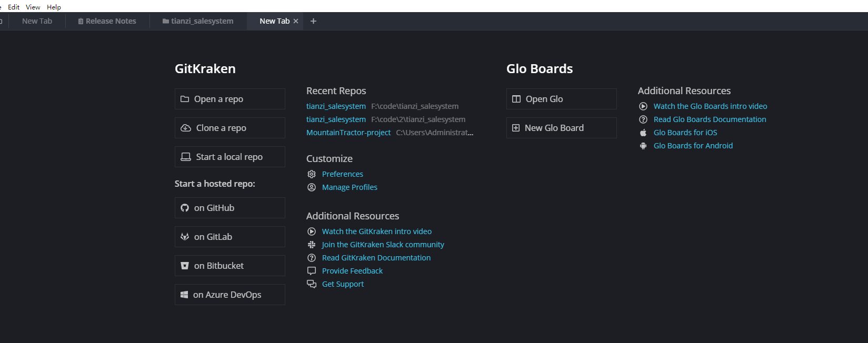Click the GitHub octocat icon
Screen dimensions: 868x343
tap(185, 208)
